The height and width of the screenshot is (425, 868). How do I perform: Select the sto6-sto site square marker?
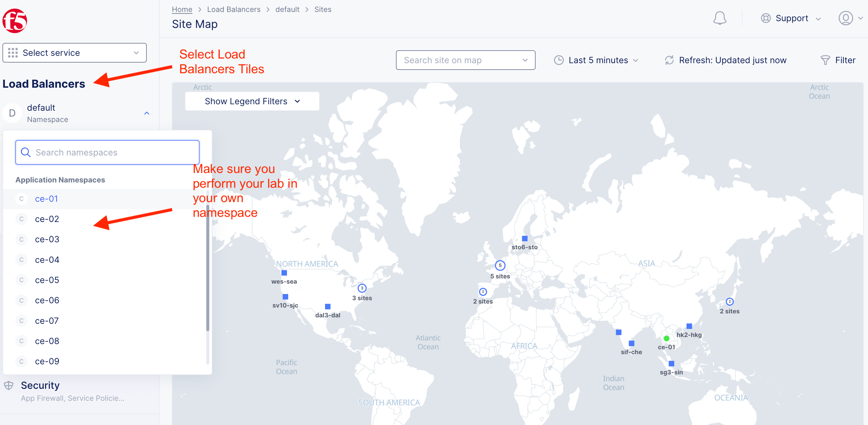525,239
